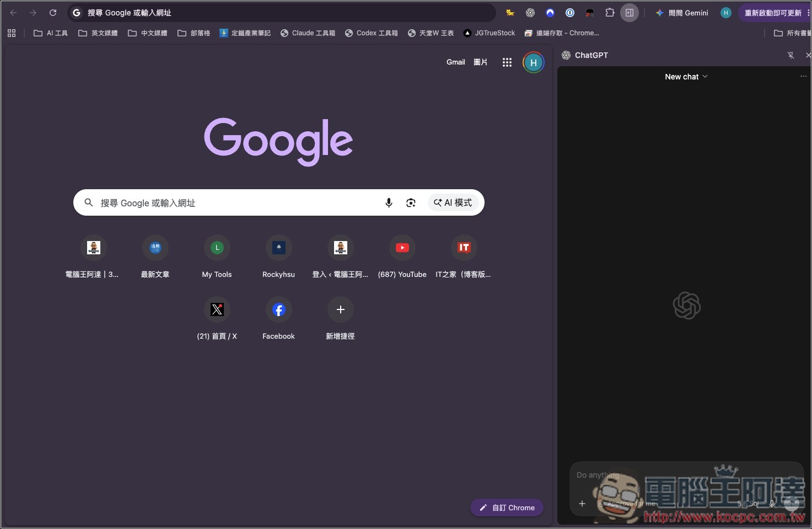Viewport: 812px width, 529px height.
Task: Open the 1Password extension icon
Action: [570, 13]
